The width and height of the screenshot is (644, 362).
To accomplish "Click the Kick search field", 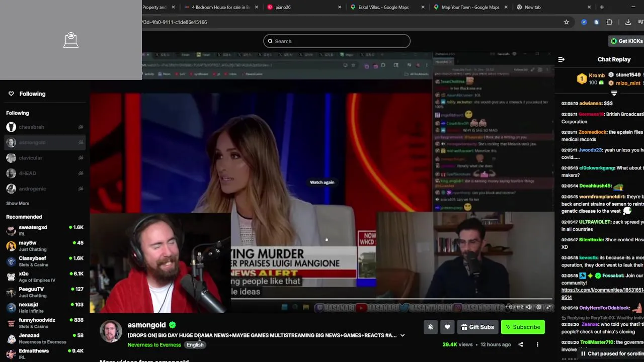I will coord(337,41).
